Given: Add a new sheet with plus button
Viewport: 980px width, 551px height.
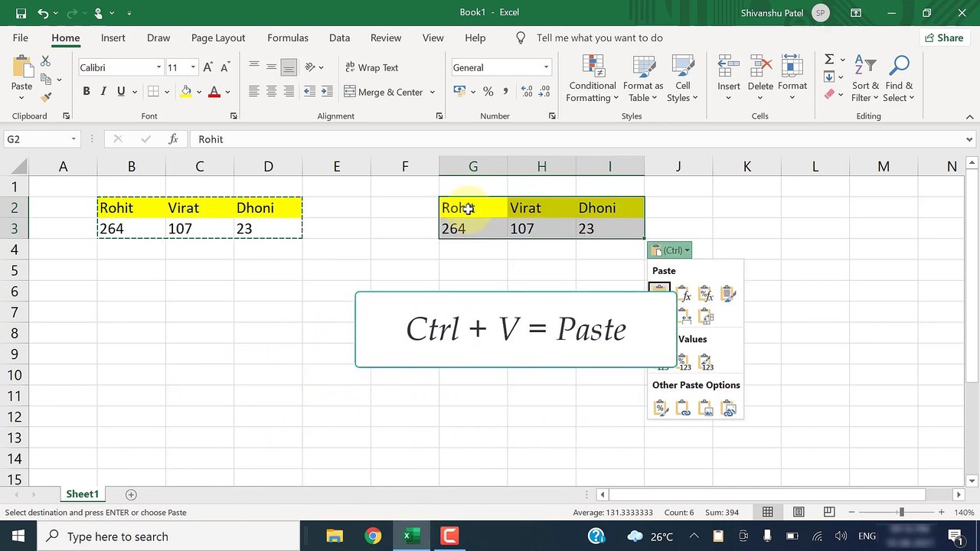Looking at the screenshot, I should [131, 494].
